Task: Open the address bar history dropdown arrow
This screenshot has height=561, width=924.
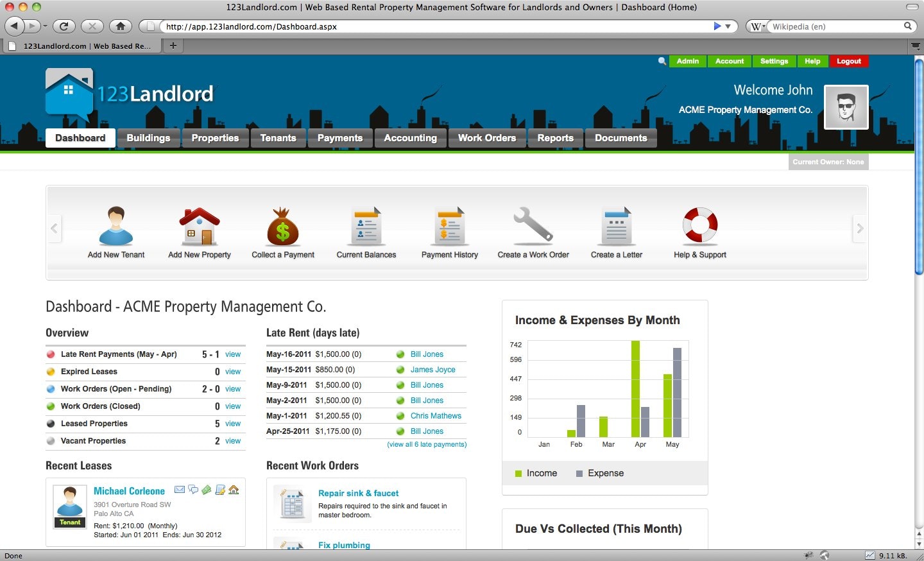Action: tap(728, 26)
